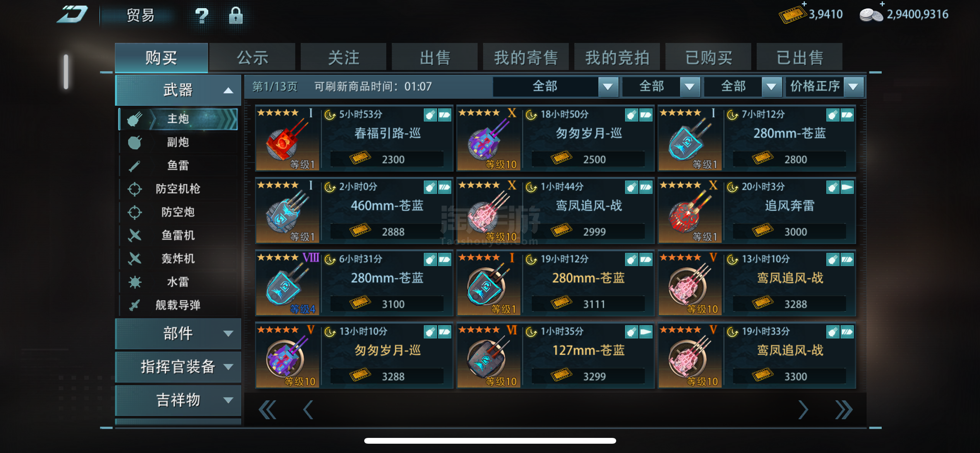Screen dimensions: 980x453
Task: Collapse the 武器 section
Action: click(x=178, y=90)
